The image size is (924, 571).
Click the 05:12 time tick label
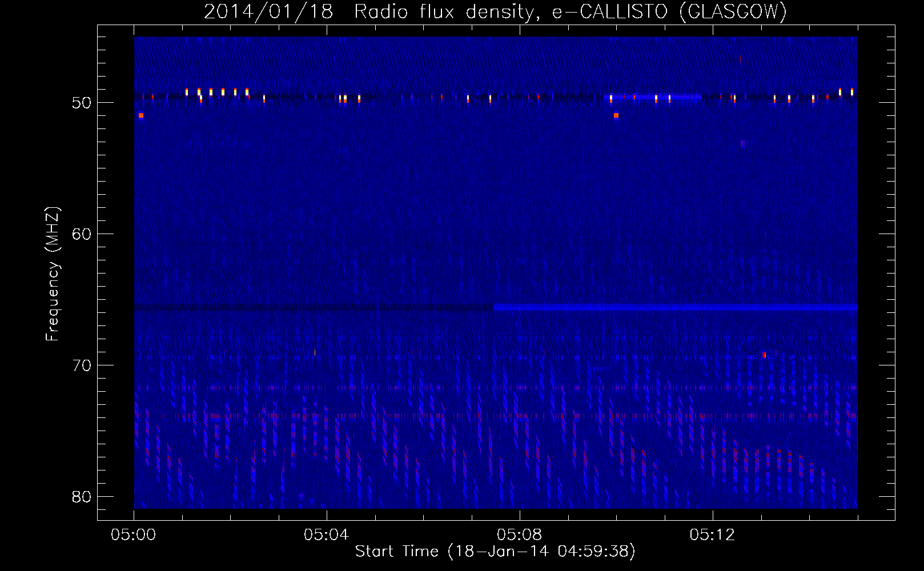point(712,536)
